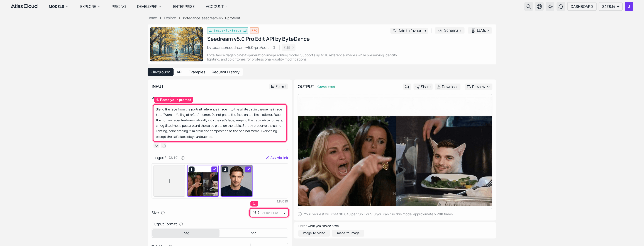Screen dimensions: 644x246
Task: Click the model cover thumbnail of autumn trees
Action: tap(176, 44)
